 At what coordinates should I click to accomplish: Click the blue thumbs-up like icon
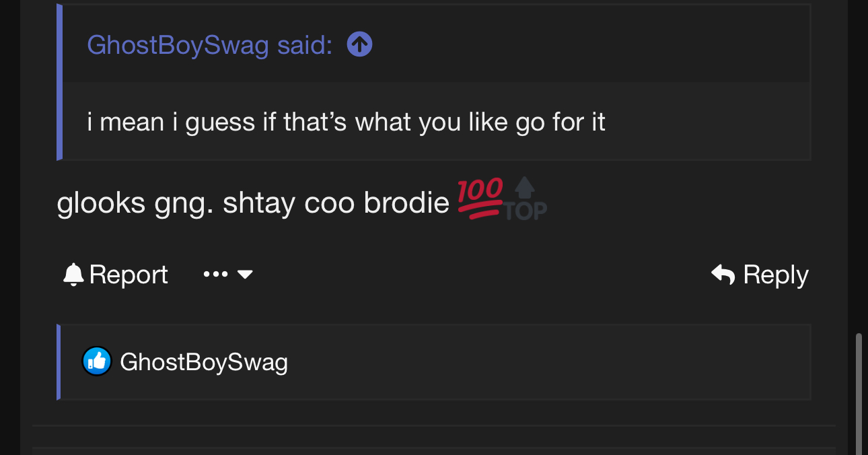96,362
